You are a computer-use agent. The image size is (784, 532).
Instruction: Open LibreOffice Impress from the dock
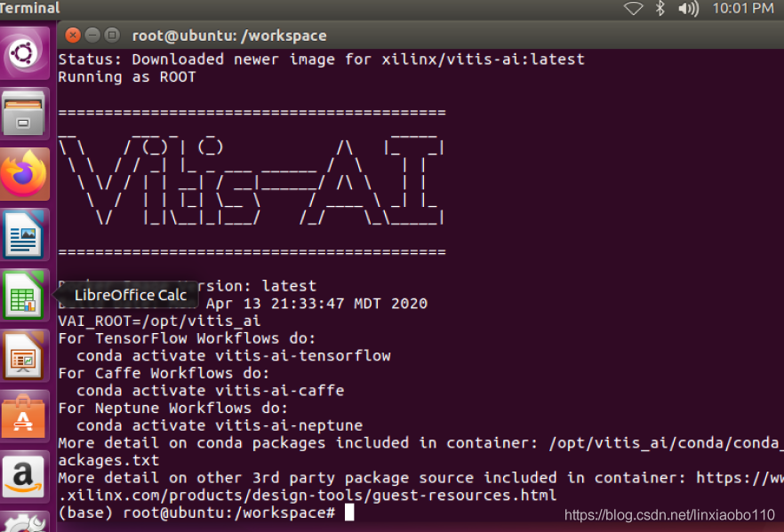pyautogui.click(x=24, y=354)
